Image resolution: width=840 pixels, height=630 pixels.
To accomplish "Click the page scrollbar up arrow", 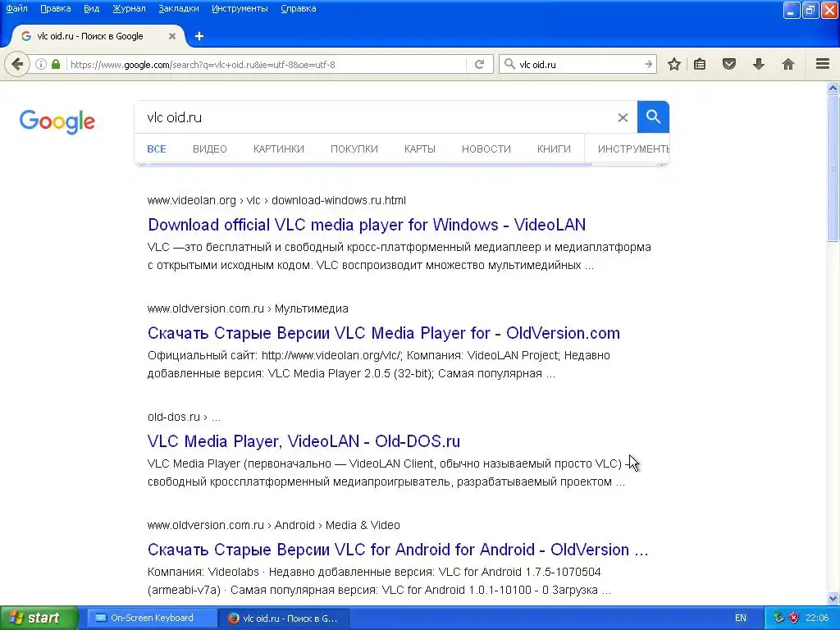I will pos(833,89).
